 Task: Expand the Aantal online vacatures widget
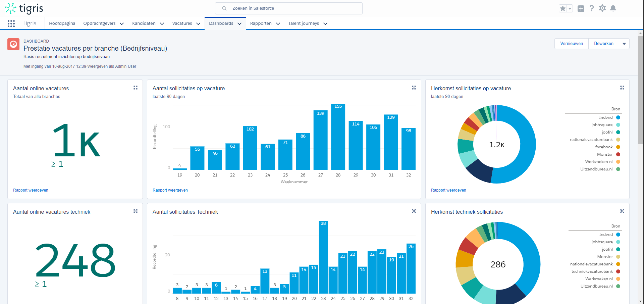coord(136,88)
